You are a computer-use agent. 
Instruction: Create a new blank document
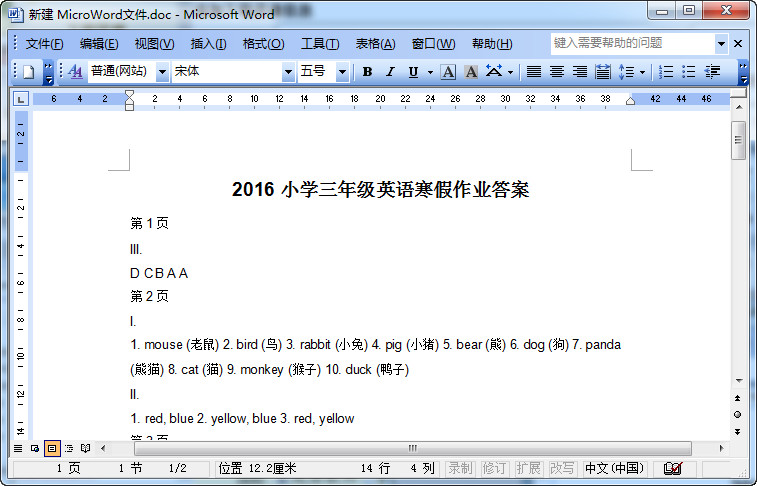[28, 72]
